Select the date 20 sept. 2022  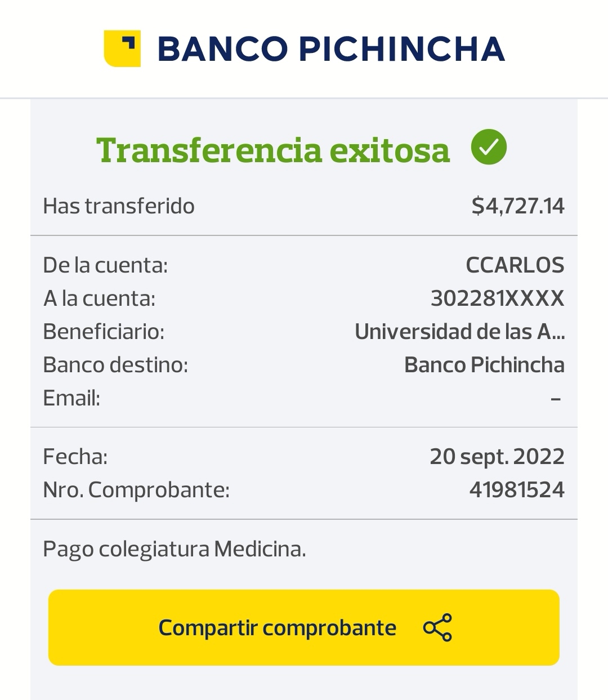coord(497,456)
